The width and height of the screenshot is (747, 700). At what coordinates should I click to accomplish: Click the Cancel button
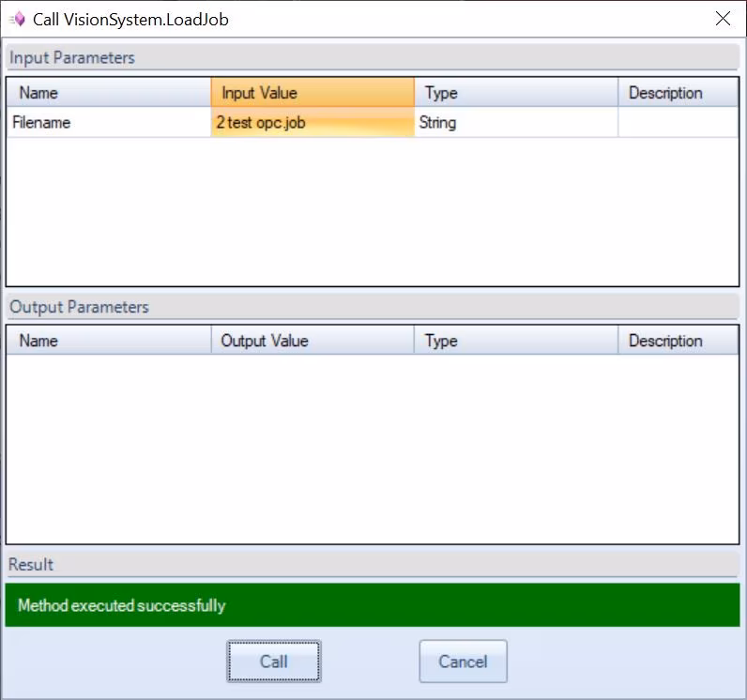pyautogui.click(x=463, y=662)
